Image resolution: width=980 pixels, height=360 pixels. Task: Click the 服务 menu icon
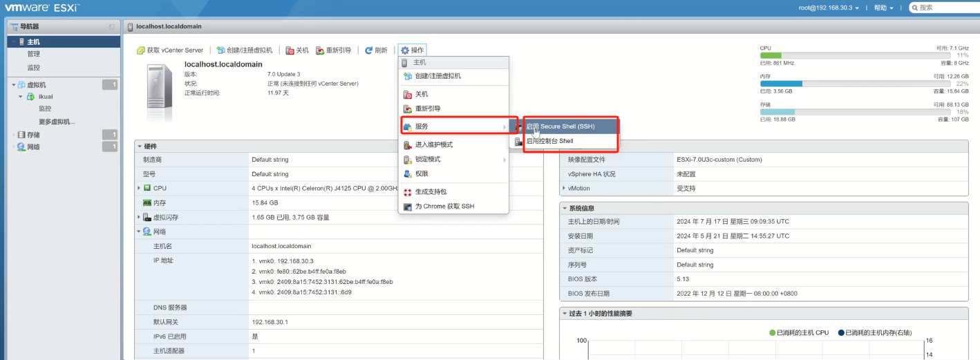(x=407, y=126)
